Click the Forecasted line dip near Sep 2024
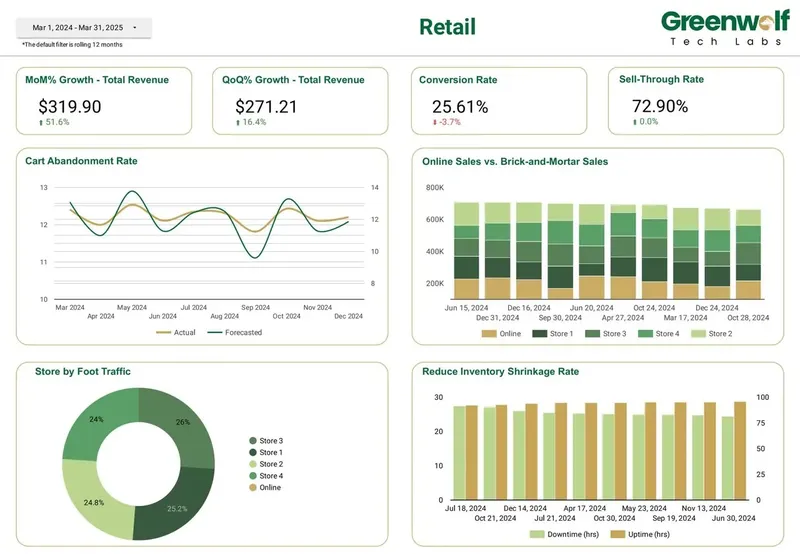The height and width of the screenshot is (554, 800). pyautogui.click(x=255, y=257)
